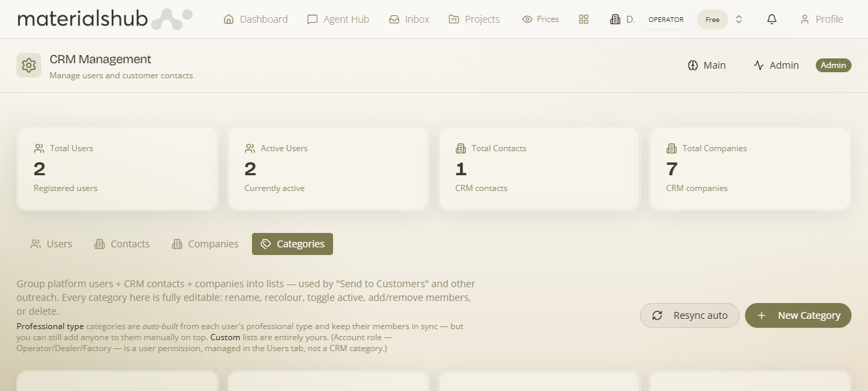Open the Profile menu
The image size is (868, 391).
(821, 19)
